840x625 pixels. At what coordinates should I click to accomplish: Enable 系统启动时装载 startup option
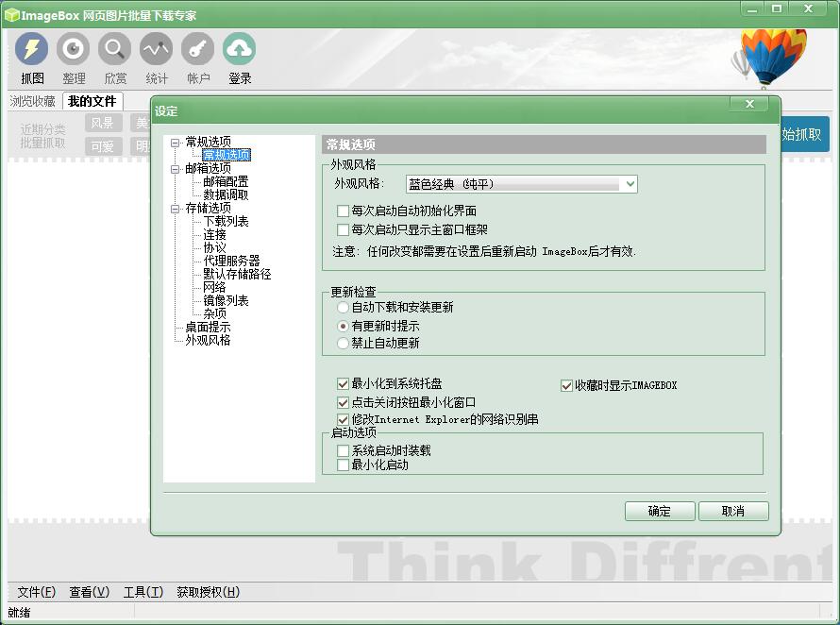342,451
